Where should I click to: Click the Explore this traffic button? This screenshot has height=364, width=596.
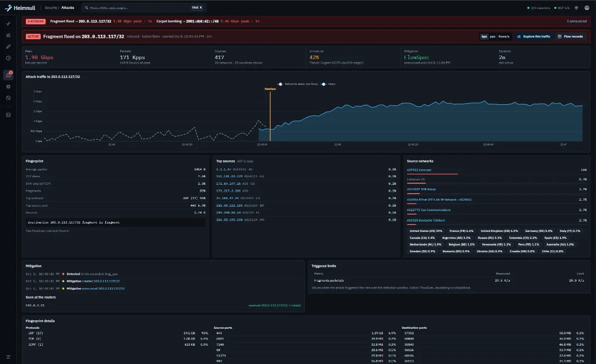pos(533,36)
